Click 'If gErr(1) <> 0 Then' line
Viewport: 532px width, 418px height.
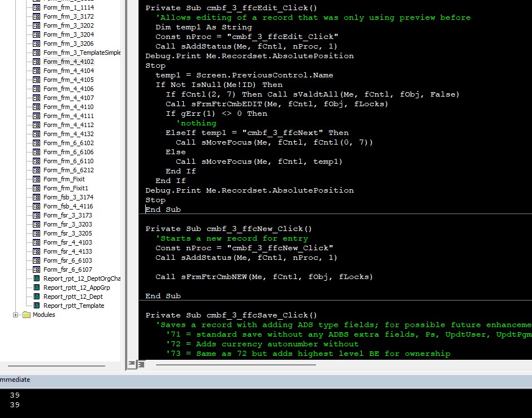217,114
